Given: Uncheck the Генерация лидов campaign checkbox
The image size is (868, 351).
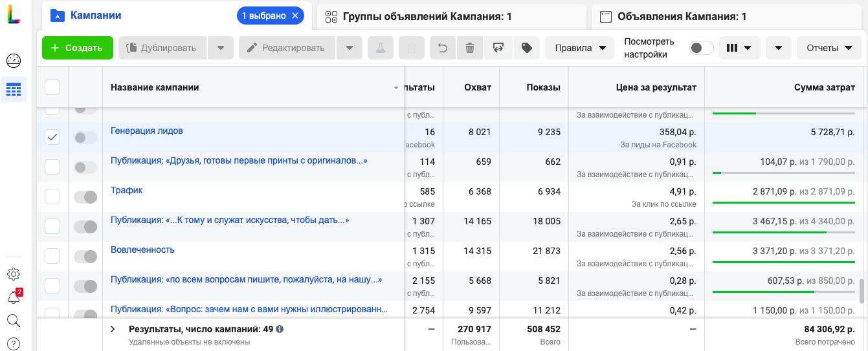Looking at the screenshot, I should pos(52,137).
